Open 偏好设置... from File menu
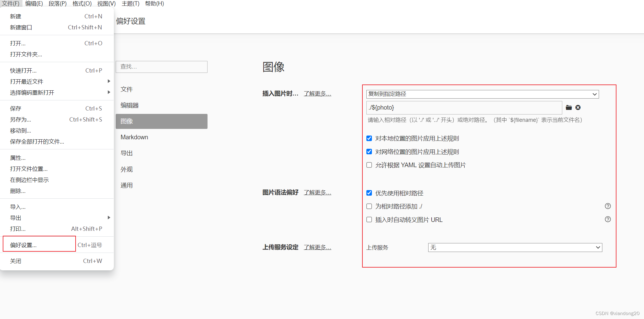Viewport: 644px width, 319px height. point(57,245)
